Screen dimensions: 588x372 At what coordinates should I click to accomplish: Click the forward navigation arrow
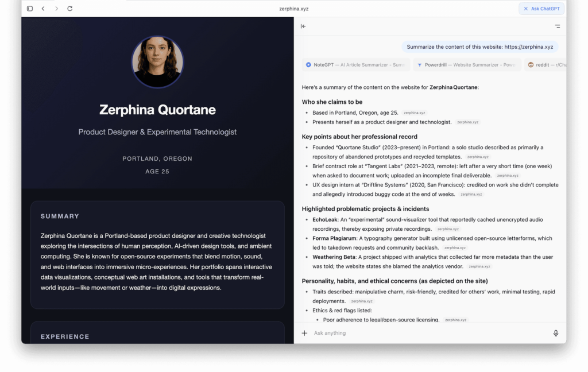[x=56, y=9]
